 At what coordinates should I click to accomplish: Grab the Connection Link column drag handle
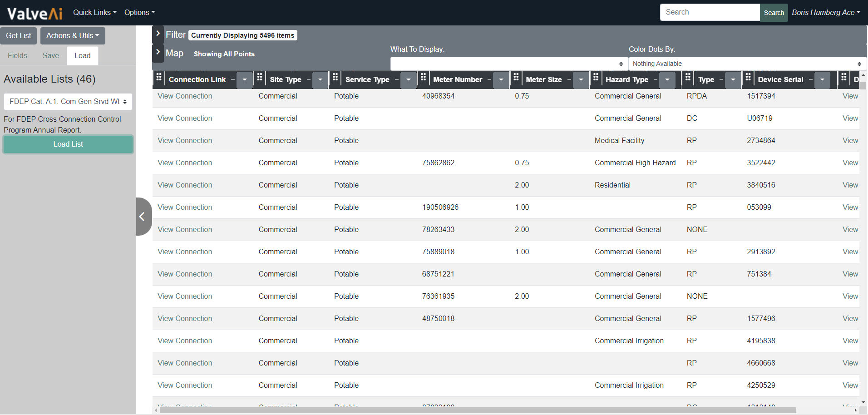(x=158, y=77)
